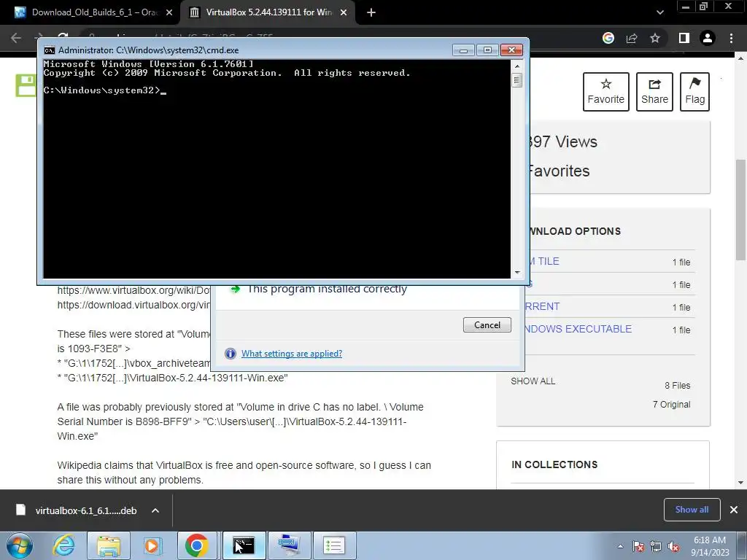Open the Chrome profile avatar menu
Image resolution: width=747 pixels, height=560 pixels.
click(708, 38)
